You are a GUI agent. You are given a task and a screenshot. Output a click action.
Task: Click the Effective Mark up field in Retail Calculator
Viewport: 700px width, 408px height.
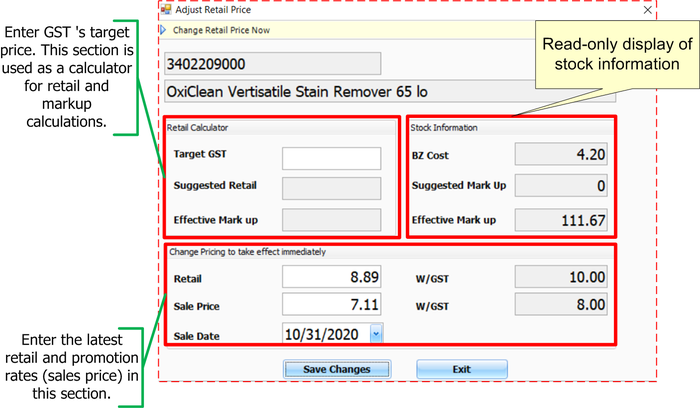coord(332,220)
